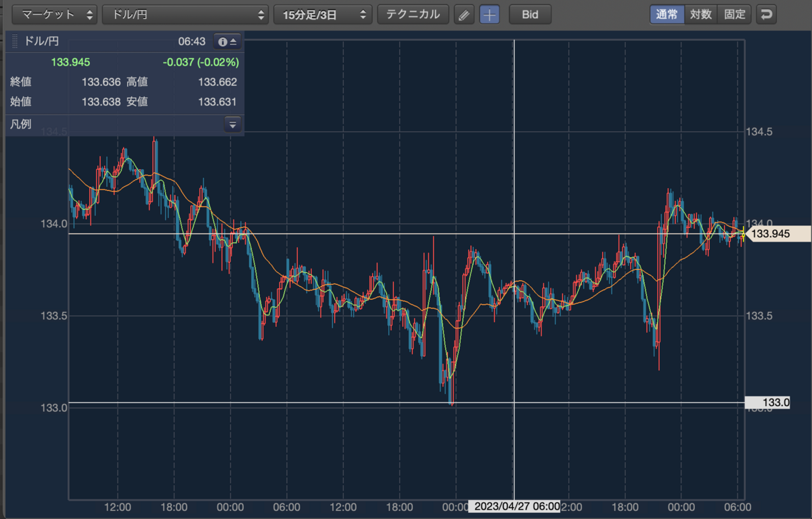This screenshot has height=519, width=812.
Task: Click the 高値 133.662 value
Action: point(217,83)
